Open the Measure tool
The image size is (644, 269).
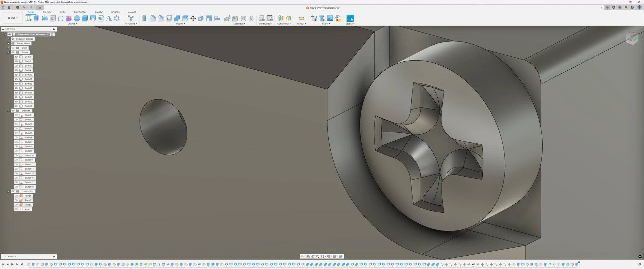click(x=301, y=18)
